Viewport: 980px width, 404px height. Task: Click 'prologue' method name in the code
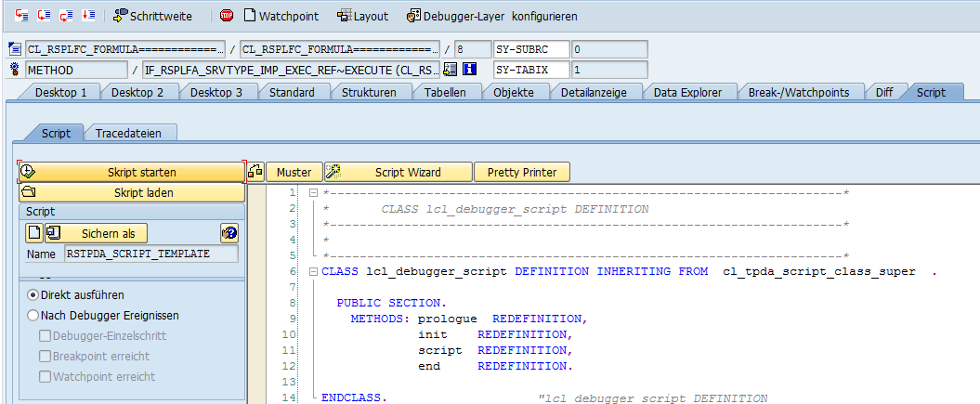pos(448,319)
